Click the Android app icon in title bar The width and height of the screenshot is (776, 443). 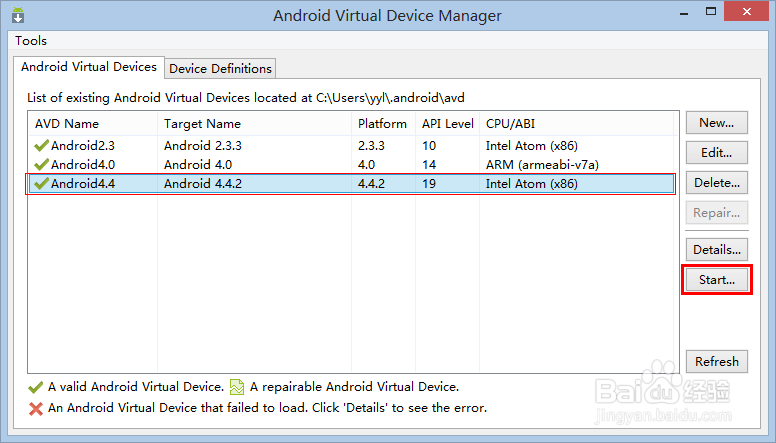coord(19,16)
